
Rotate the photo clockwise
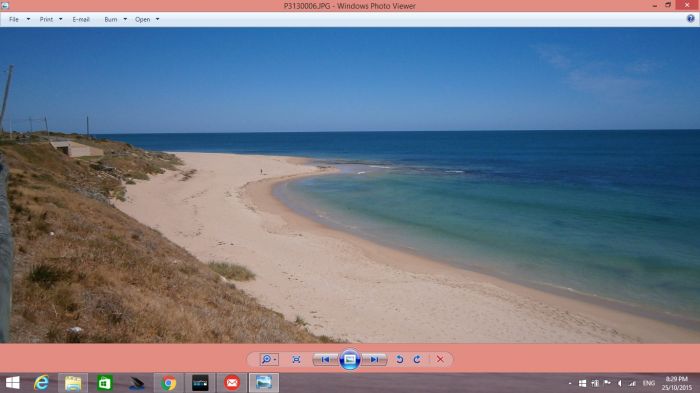[417, 360]
